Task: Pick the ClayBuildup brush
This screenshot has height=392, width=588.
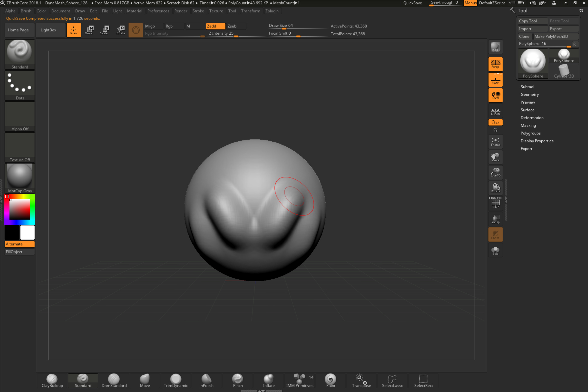Action: click(52, 380)
